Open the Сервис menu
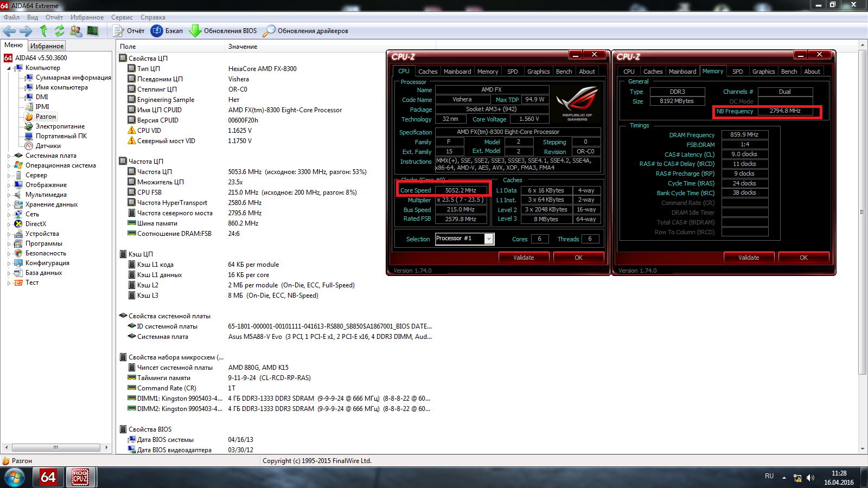This screenshot has height=488, width=868. click(x=122, y=17)
